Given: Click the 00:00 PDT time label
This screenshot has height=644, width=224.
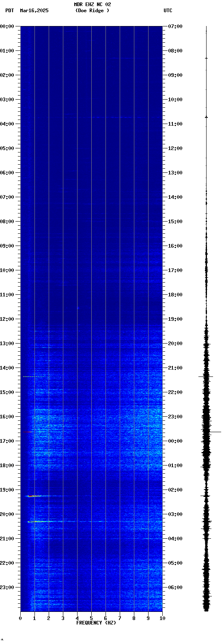Looking at the screenshot, I should (7, 26).
